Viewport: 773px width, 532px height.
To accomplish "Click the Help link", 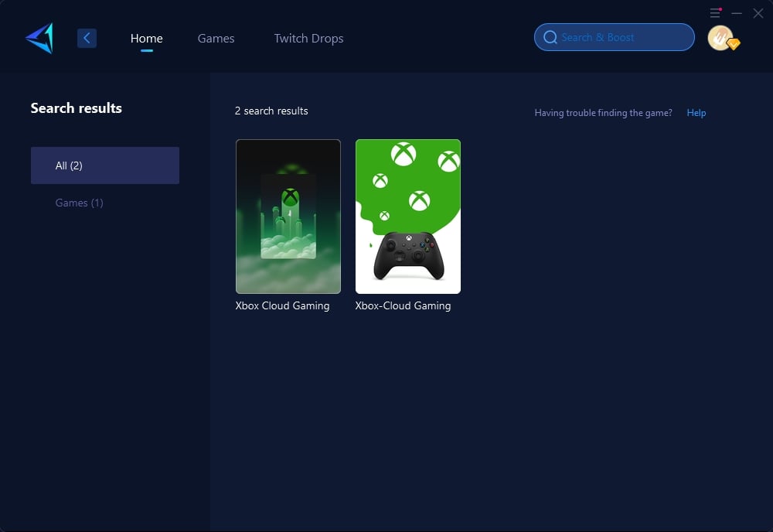I will tap(696, 112).
